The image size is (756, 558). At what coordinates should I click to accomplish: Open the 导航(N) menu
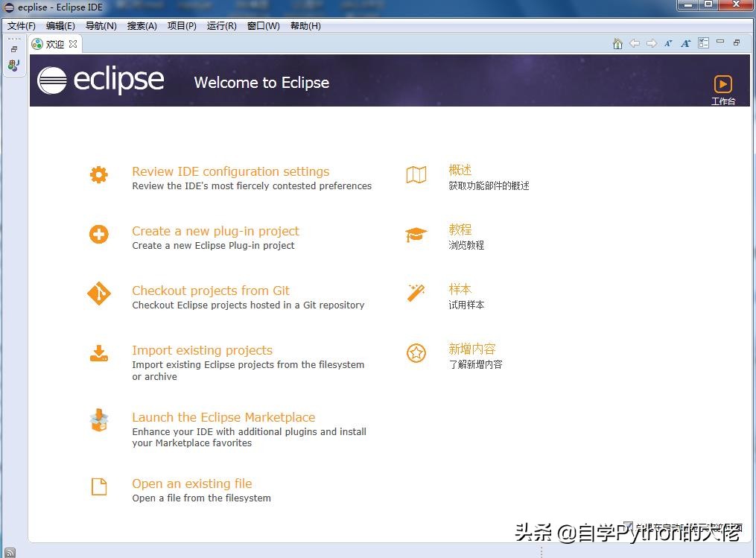(x=101, y=25)
